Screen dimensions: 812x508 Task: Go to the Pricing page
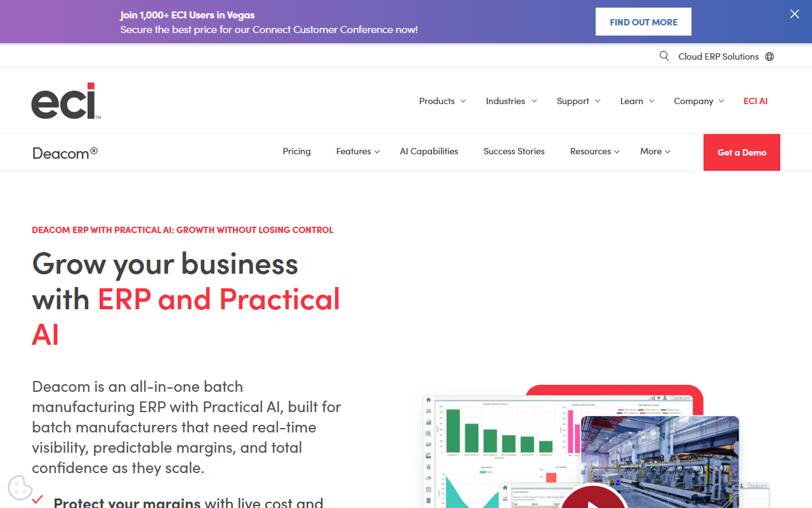coord(297,151)
